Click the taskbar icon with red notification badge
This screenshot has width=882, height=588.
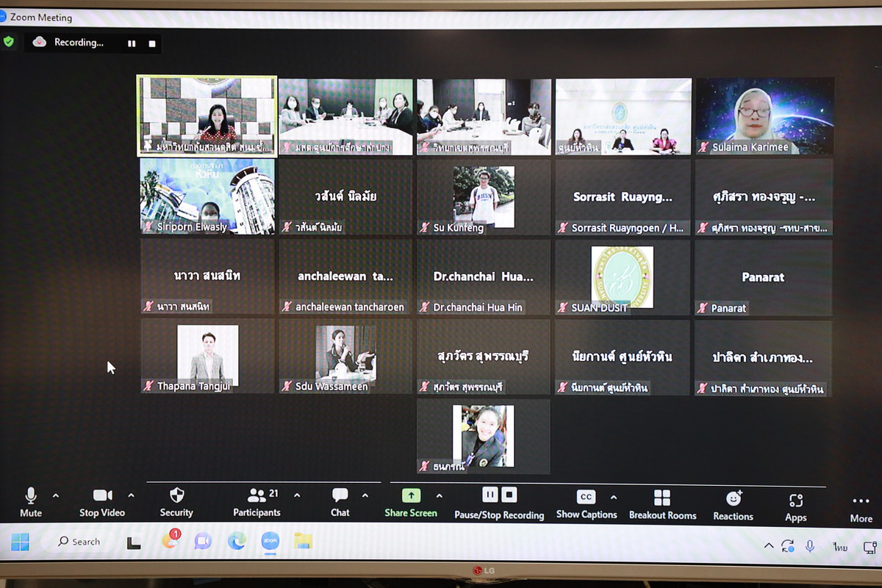[x=171, y=541]
